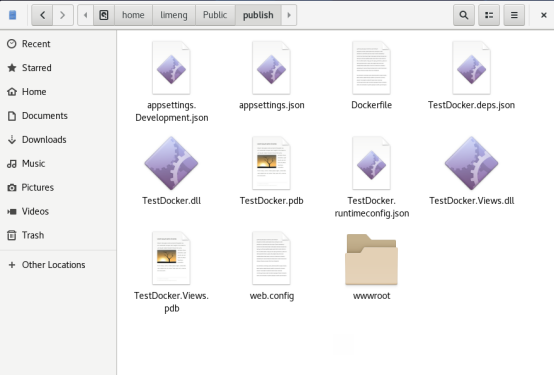Click the 'Dockerfile' file name label
554x375 pixels.
pyautogui.click(x=371, y=105)
